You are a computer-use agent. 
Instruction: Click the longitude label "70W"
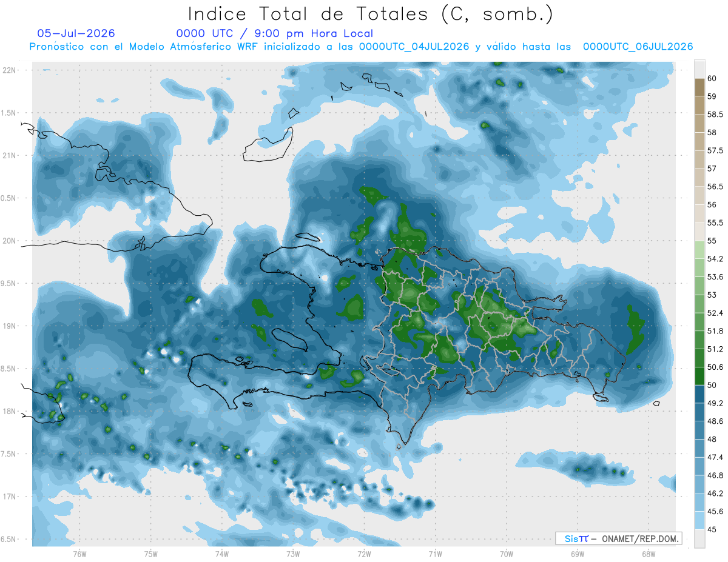tap(507, 554)
